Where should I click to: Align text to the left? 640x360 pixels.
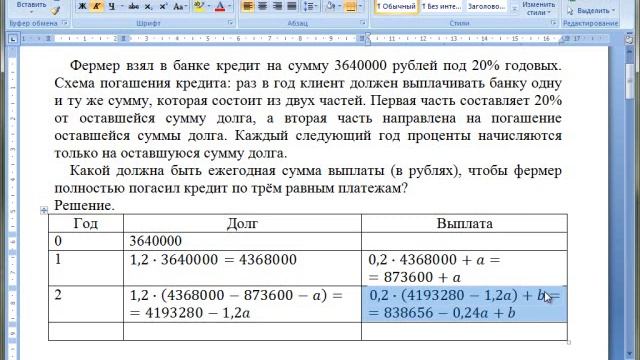coord(247,6)
